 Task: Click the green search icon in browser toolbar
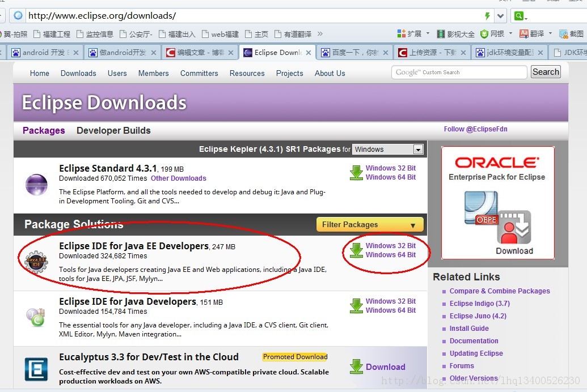tap(520, 16)
